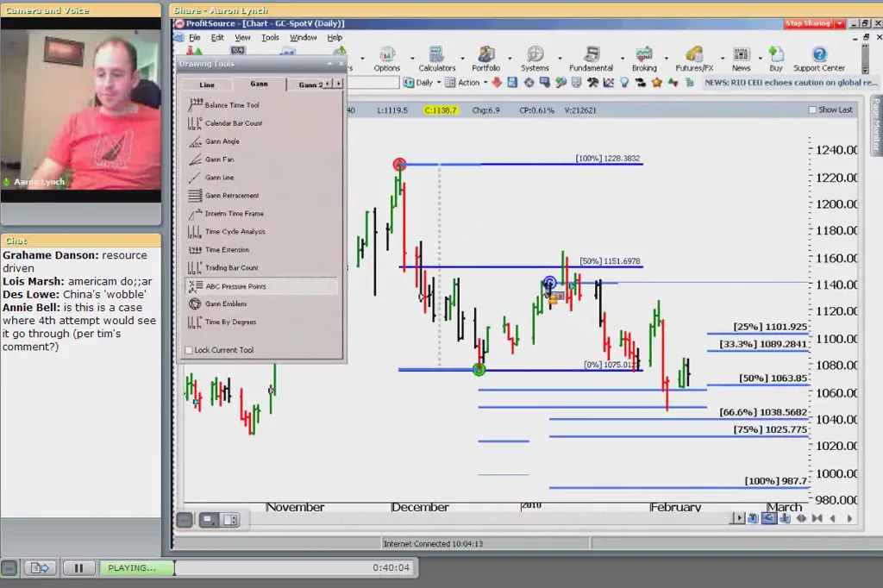
Task: Click the symbol input field left of Daily
Action: point(373,83)
